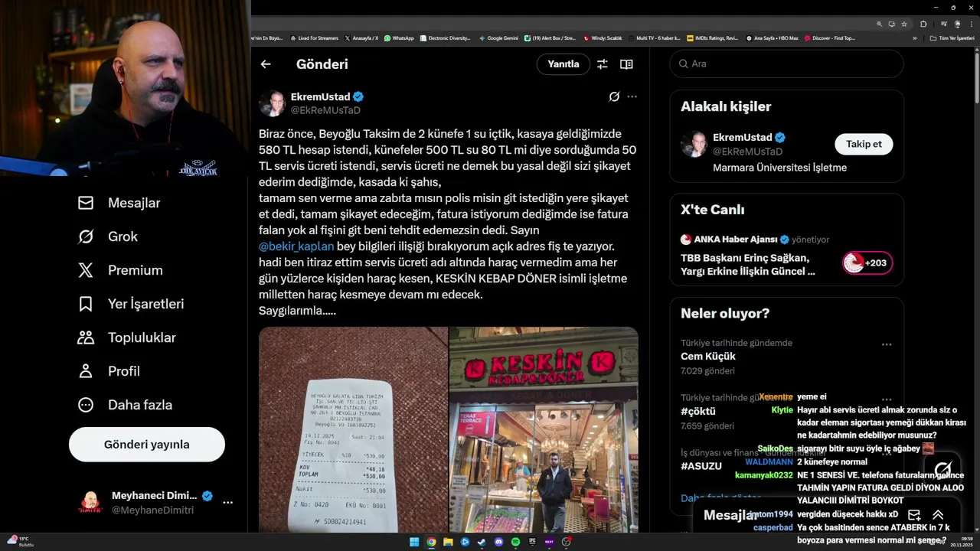The height and width of the screenshot is (551, 980).
Task: Open the options dots for Cem Küçük trend
Action: click(887, 344)
